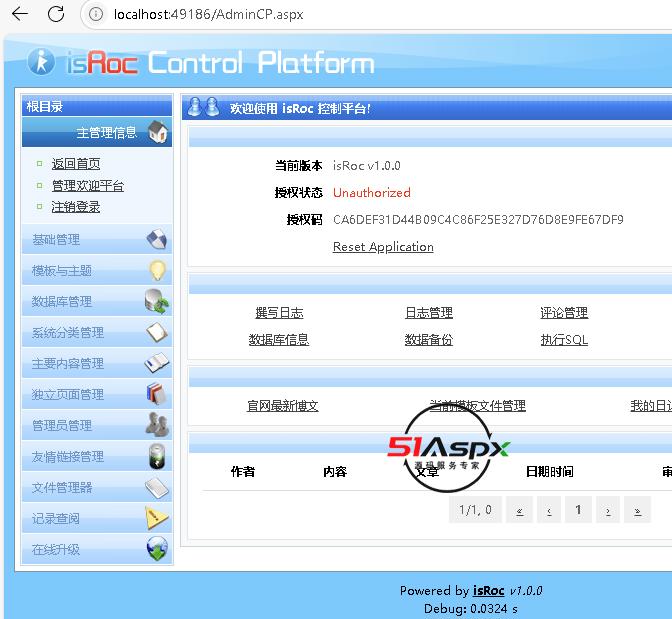The width and height of the screenshot is (672, 619).
Task: Open 友情链接管理 section
Action: pyautogui.click(x=97, y=456)
